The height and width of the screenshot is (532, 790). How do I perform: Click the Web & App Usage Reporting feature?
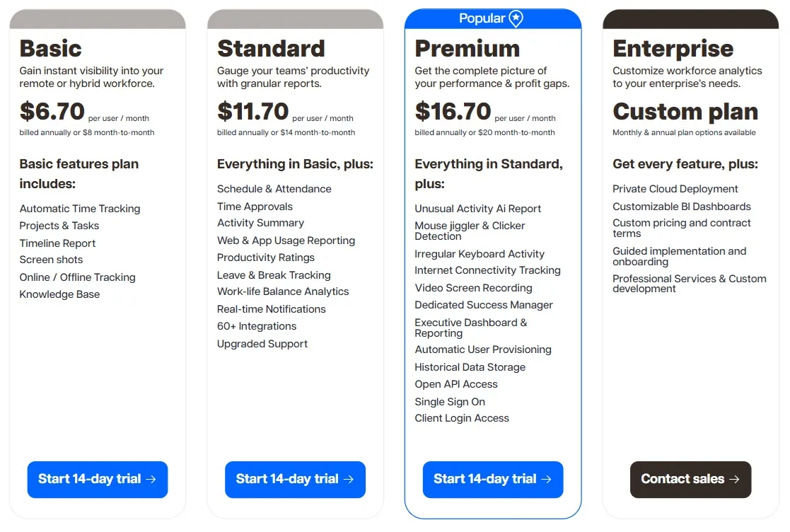(x=286, y=241)
